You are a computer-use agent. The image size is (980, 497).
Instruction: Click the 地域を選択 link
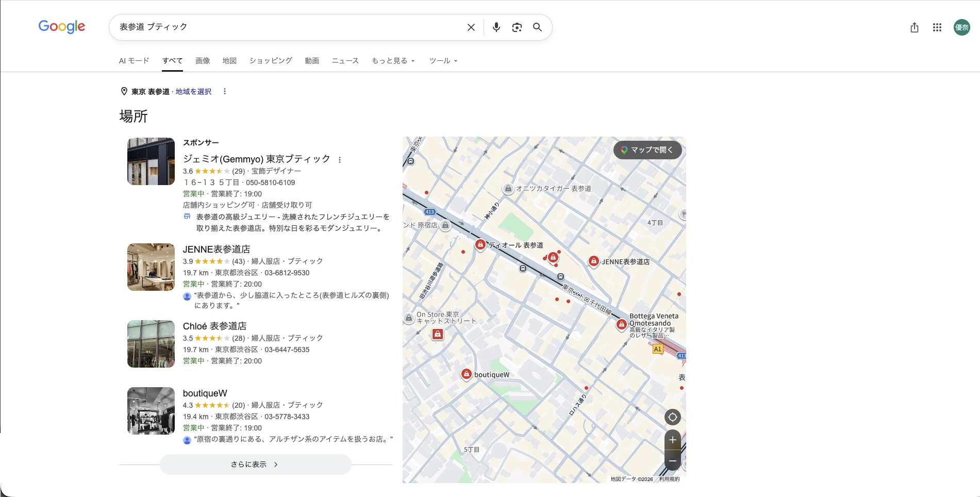[x=193, y=91]
